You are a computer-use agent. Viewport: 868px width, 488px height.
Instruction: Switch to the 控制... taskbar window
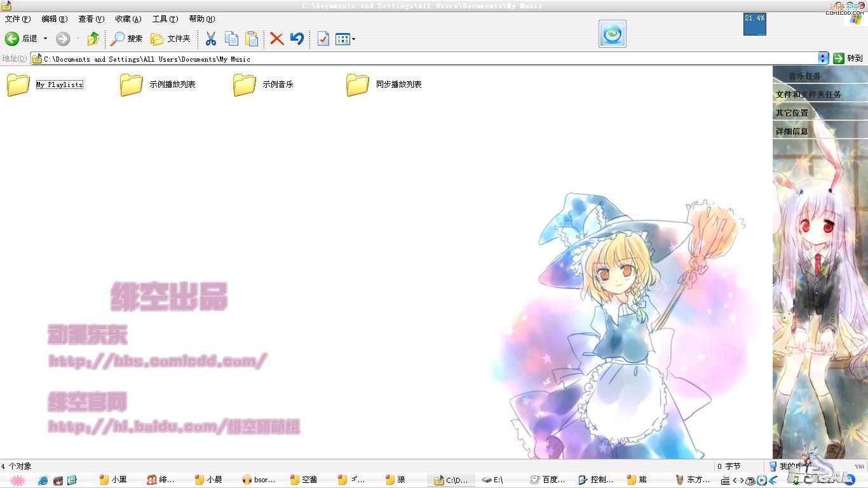tap(596, 480)
